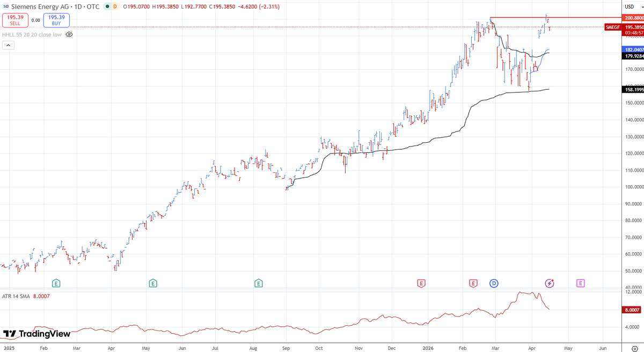
Task: Click the magenta upcoming earnings E marker
Action: pos(581,282)
